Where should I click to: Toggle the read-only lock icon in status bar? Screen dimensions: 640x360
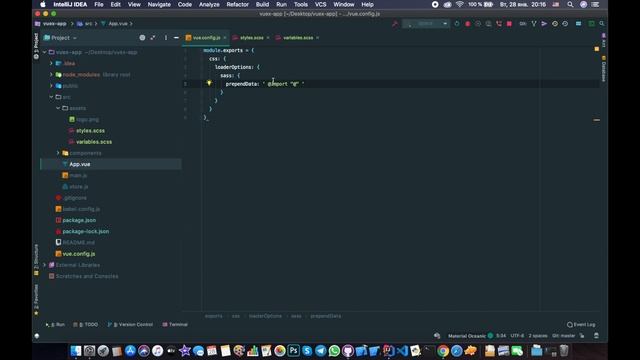[x=582, y=336]
